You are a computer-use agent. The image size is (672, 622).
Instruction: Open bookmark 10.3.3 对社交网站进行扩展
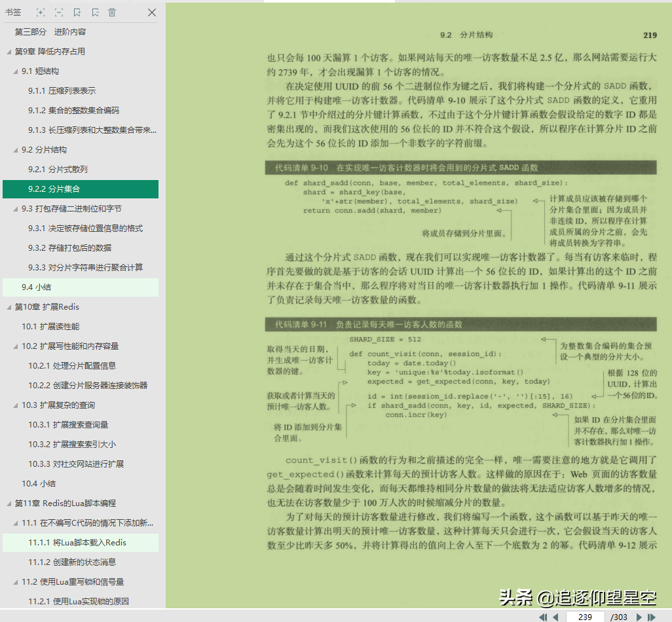(76, 464)
